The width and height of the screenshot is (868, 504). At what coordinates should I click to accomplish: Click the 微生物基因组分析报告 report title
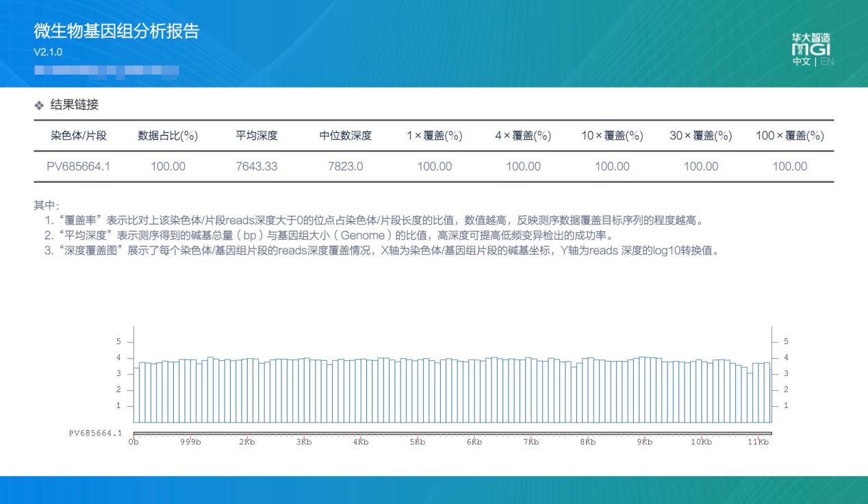pos(116,31)
